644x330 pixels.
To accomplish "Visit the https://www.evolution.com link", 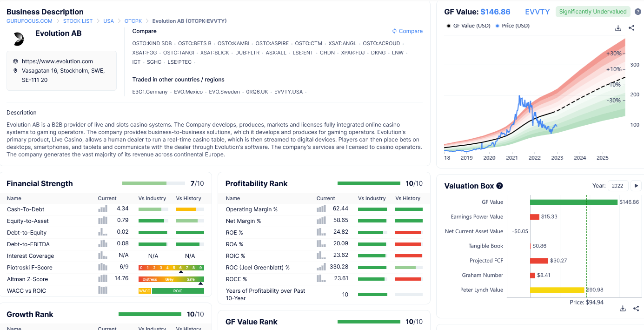I will 57,61.
